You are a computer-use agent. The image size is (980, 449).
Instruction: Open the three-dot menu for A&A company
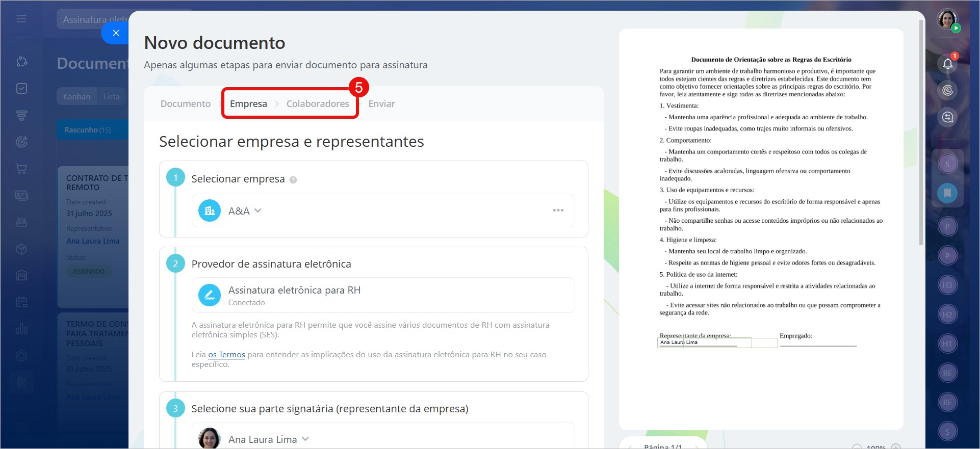point(558,210)
